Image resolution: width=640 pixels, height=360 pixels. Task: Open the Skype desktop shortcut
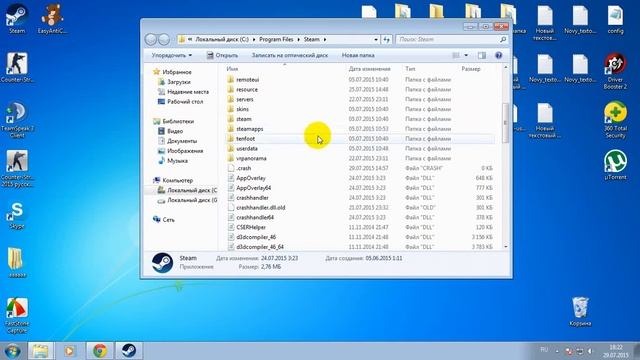(x=17, y=215)
